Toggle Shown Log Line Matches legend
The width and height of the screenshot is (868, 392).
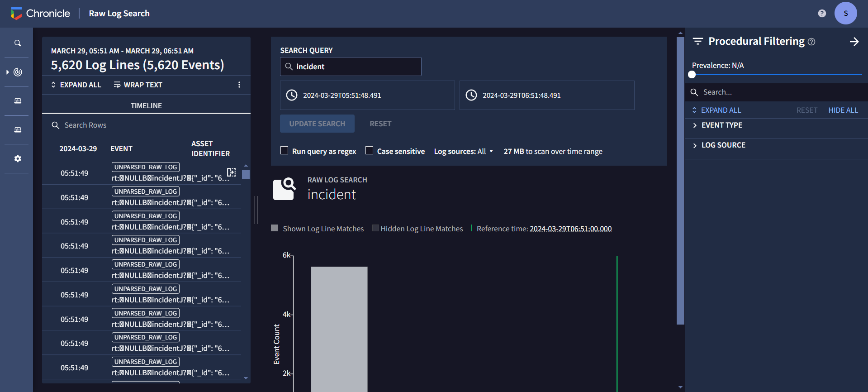[317, 229]
